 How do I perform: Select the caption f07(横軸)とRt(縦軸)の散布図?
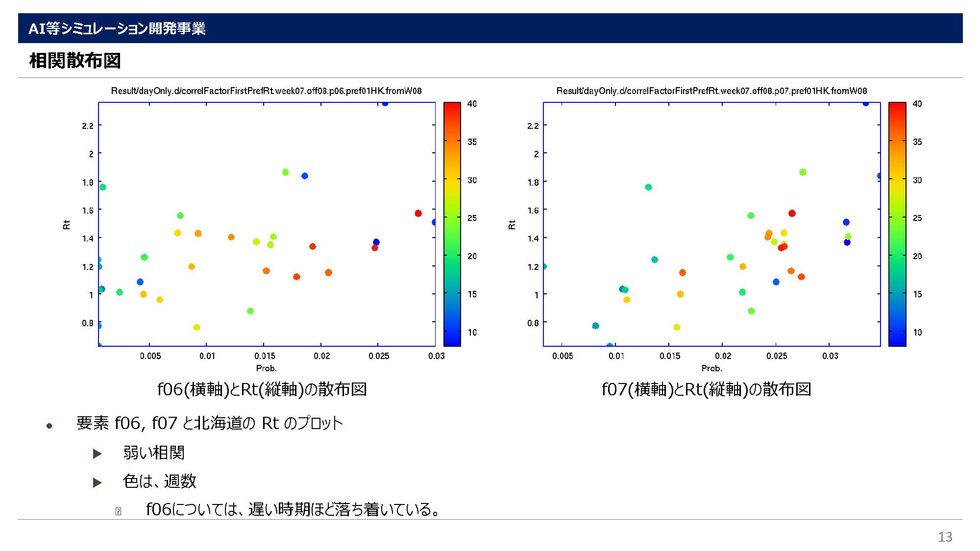pyautogui.click(x=707, y=389)
